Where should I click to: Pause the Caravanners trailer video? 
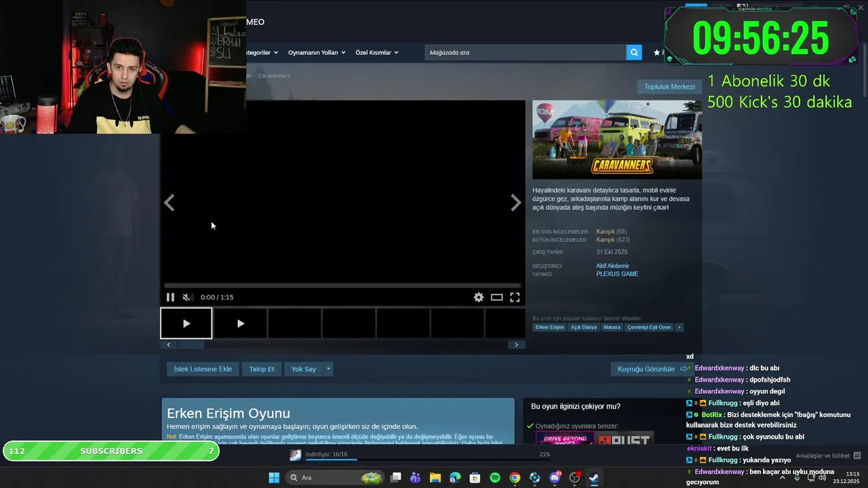click(170, 297)
